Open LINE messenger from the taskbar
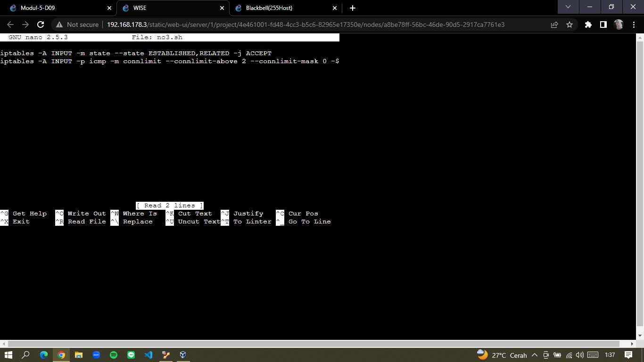The height and width of the screenshot is (362, 644). (131, 355)
